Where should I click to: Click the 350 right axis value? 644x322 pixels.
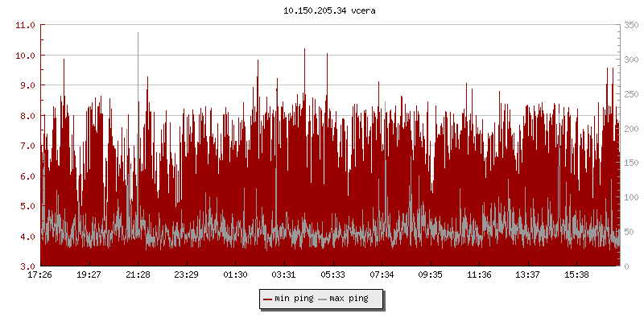pos(633,25)
